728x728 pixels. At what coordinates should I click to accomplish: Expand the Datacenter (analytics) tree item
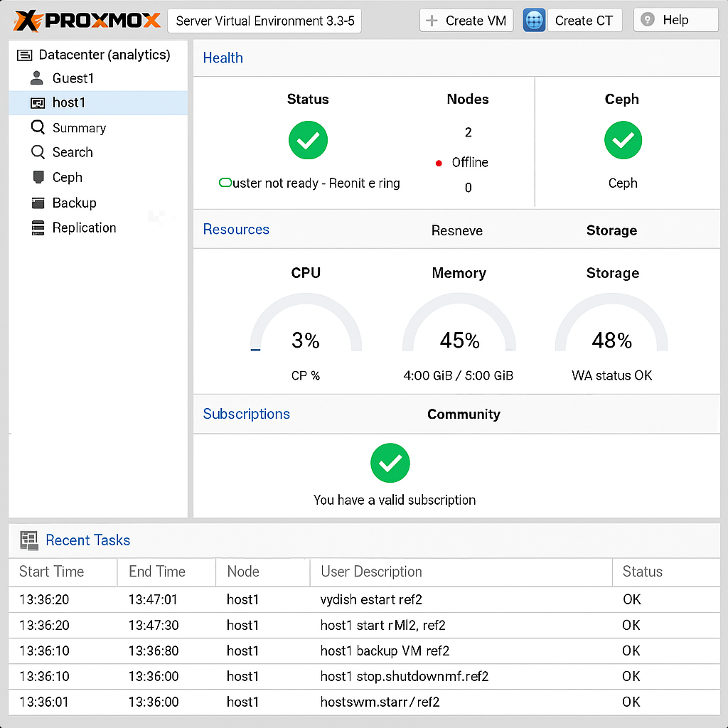[x=23, y=55]
